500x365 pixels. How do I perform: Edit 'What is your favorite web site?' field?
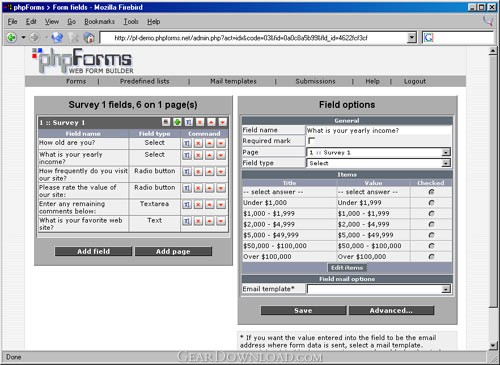click(187, 221)
